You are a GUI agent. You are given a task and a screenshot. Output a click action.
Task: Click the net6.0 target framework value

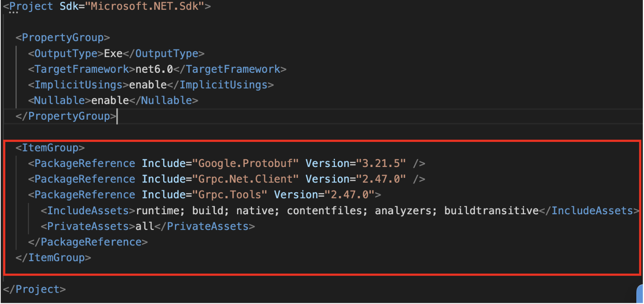pyautogui.click(x=154, y=69)
